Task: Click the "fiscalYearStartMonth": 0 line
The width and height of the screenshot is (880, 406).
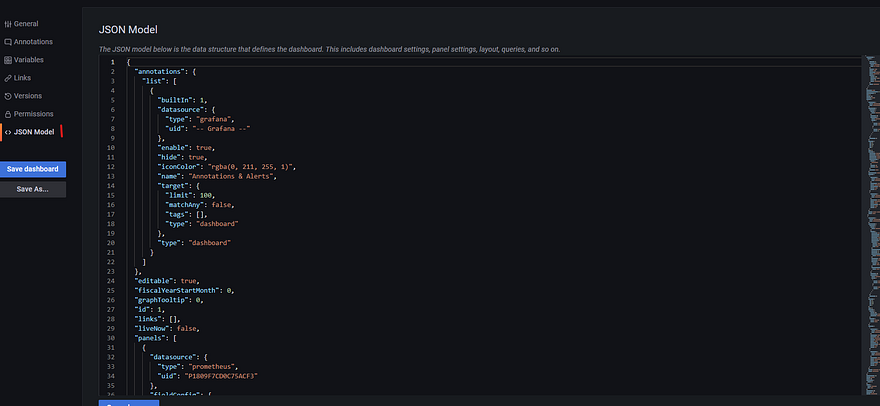Action: [185, 290]
